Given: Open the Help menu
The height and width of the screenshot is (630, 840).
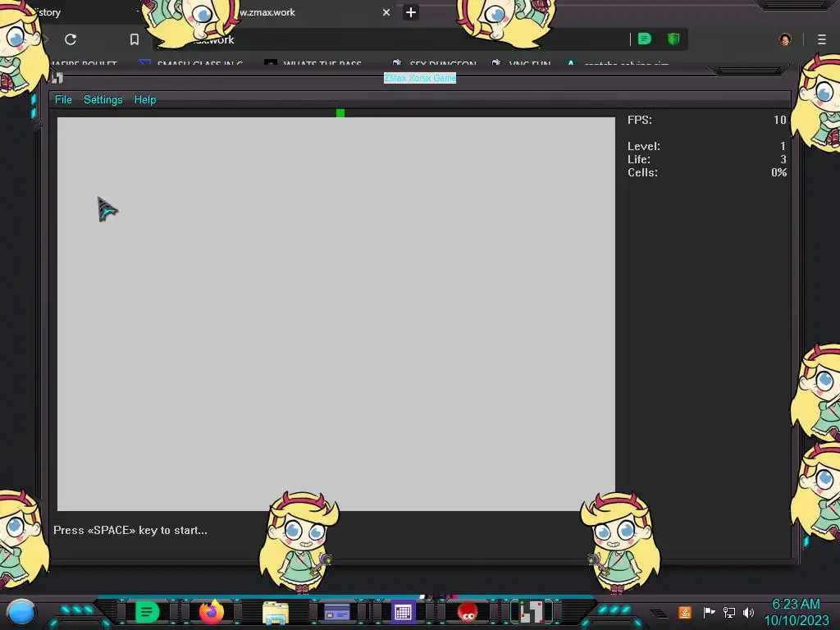Looking at the screenshot, I should [x=145, y=99].
